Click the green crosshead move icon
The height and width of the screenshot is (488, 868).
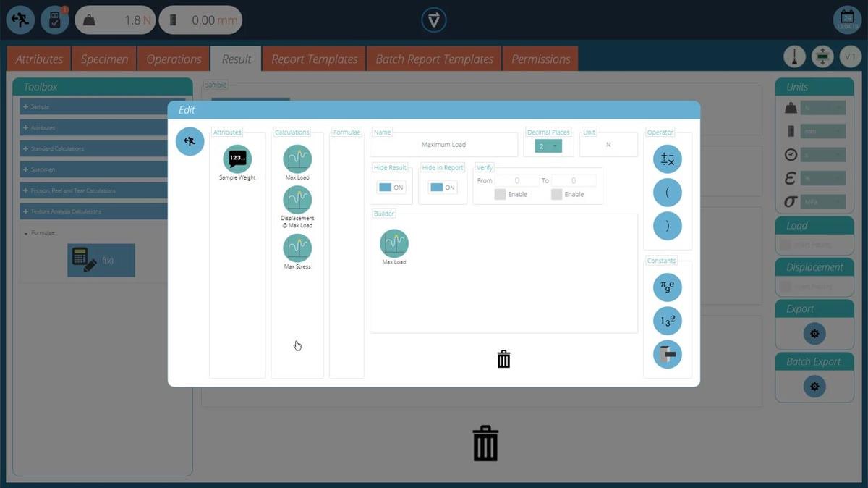click(822, 57)
